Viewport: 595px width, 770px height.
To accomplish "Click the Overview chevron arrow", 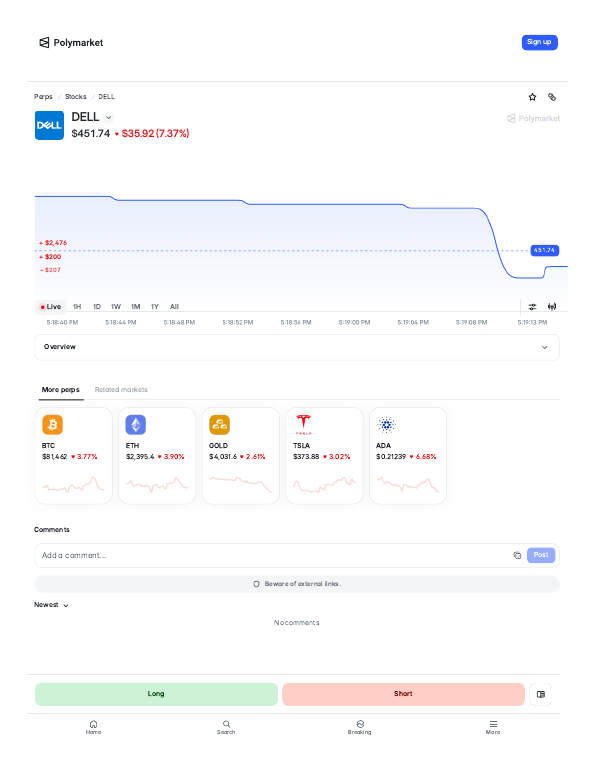I will 544,347.
